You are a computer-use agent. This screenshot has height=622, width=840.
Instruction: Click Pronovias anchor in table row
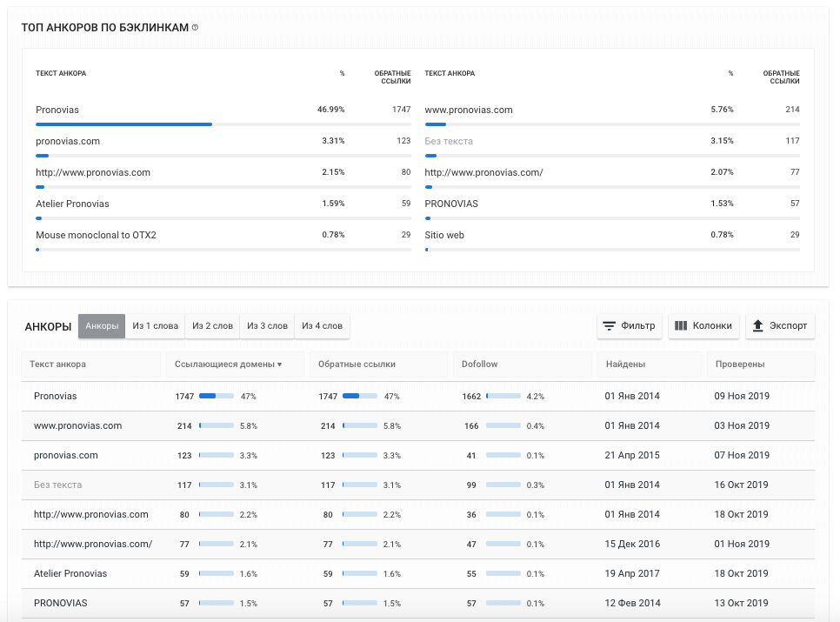(x=55, y=396)
